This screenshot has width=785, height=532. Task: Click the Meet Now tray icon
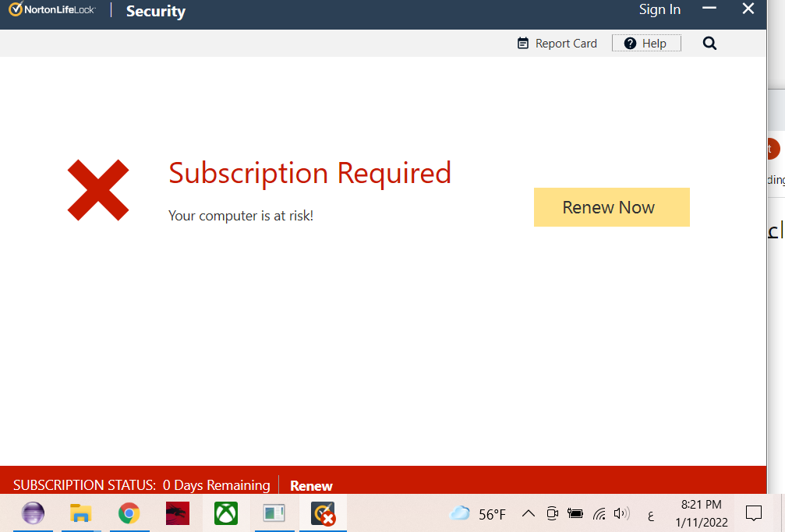click(x=552, y=513)
